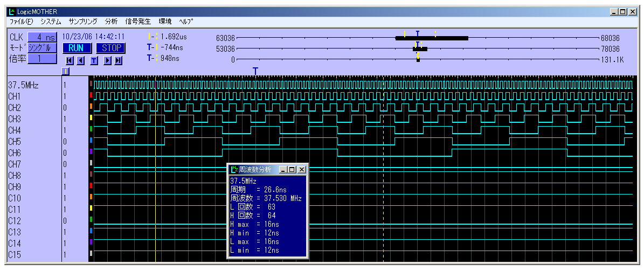Jump to the start of captured data
The height and width of the screenshot is (271, 644).
[70, 60]
